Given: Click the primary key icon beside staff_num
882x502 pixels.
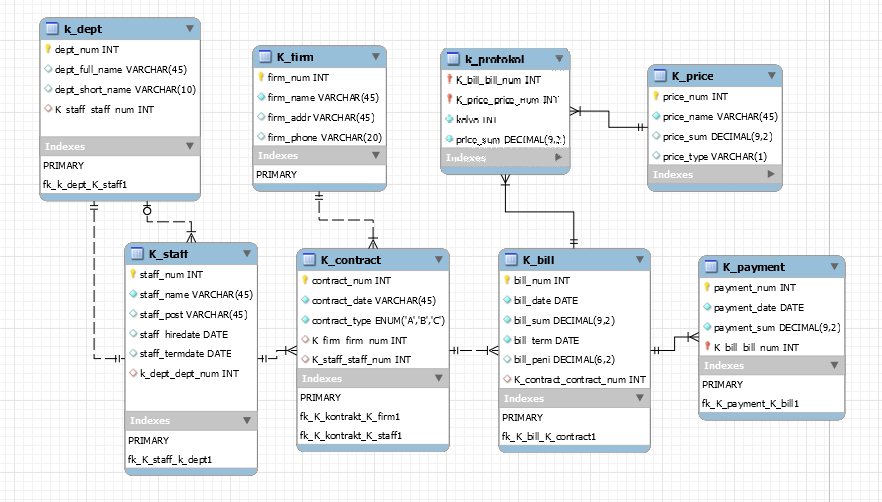Looking at the screenshot, I should (133, 274).
